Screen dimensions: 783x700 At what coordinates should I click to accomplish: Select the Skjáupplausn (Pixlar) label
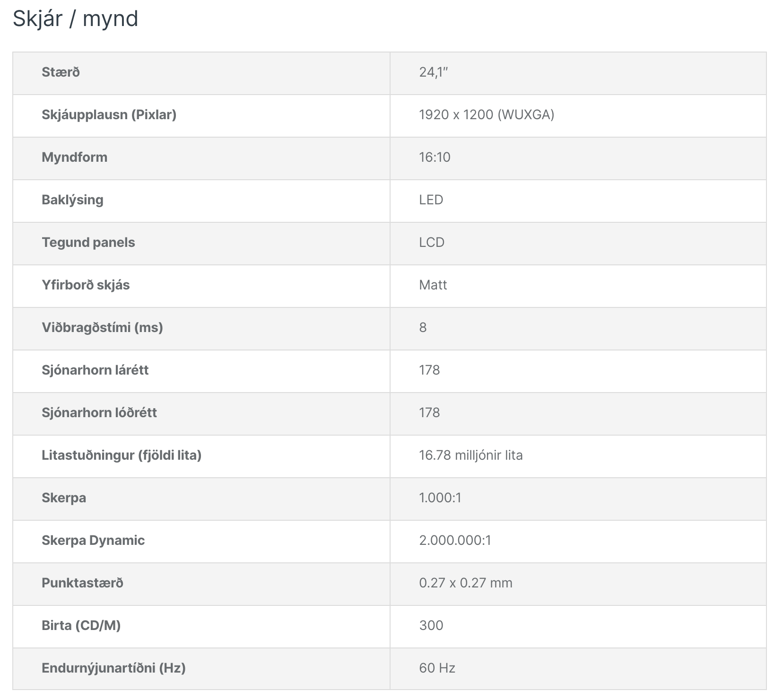pos(109,115)
